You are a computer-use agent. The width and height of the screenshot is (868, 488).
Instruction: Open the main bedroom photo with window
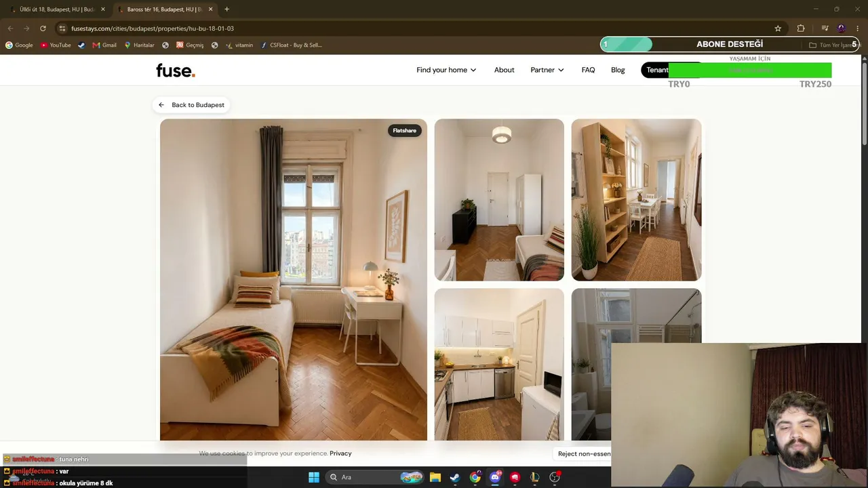pyautogui.click(x=294, y=280)
